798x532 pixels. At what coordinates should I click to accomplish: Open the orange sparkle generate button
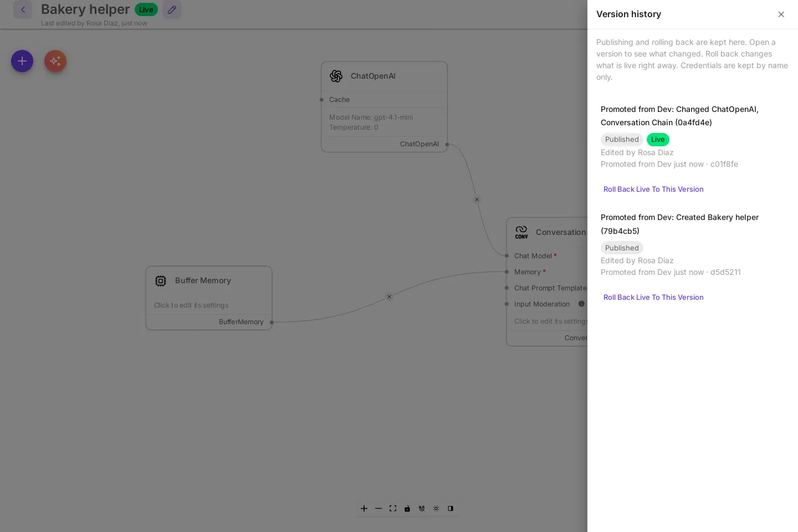pos(55,61)
